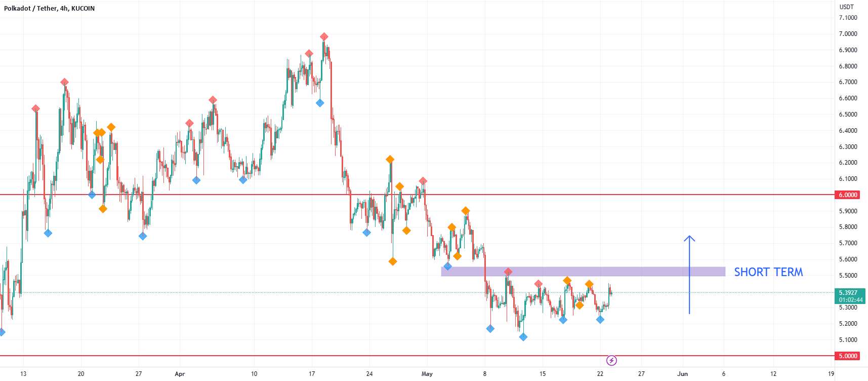Click the 12 date label on the time axis
Image resolution: width=868 pixels, height=381 pixels.
773,374
